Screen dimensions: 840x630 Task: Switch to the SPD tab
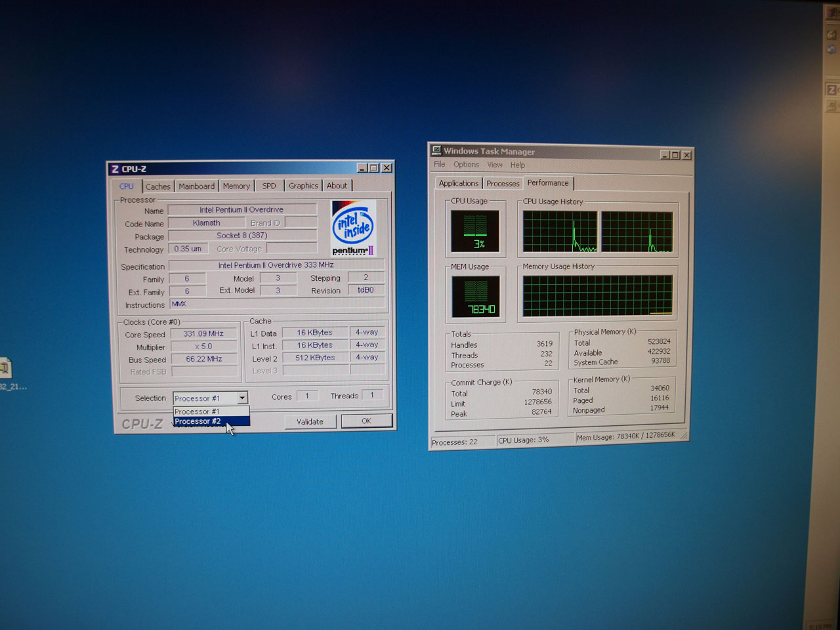pyautogui.click(x=269, y=186)
